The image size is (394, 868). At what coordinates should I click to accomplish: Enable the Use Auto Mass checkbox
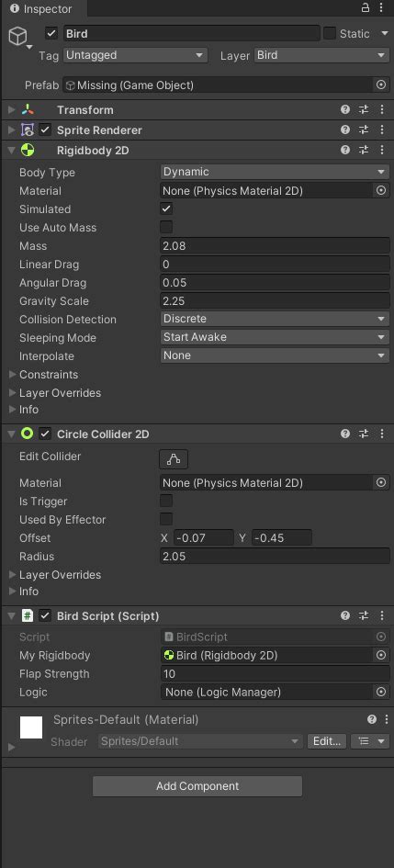coord(166,227)
